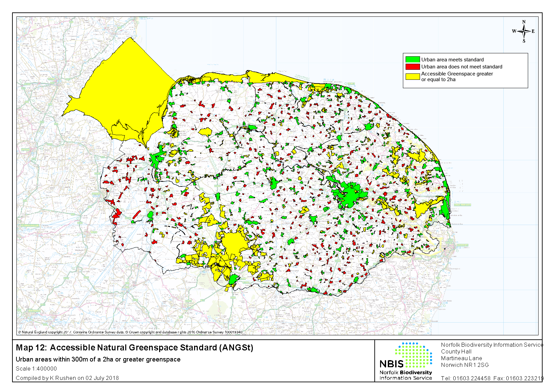Click 'Norfolk Biodiversity Information Service' under the logo
The width and height of the screenshot is (555, 392).
tap(406, 375)
